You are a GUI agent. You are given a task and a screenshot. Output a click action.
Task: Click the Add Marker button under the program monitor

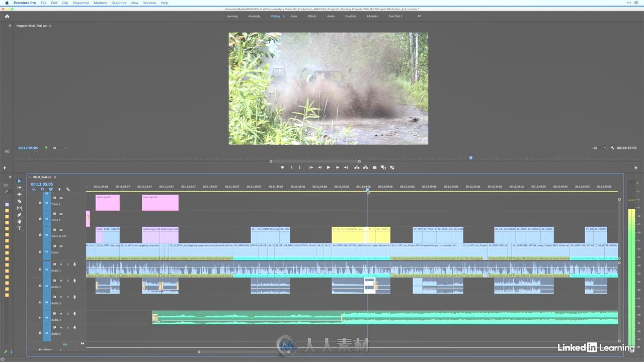[x=282, y=167]
